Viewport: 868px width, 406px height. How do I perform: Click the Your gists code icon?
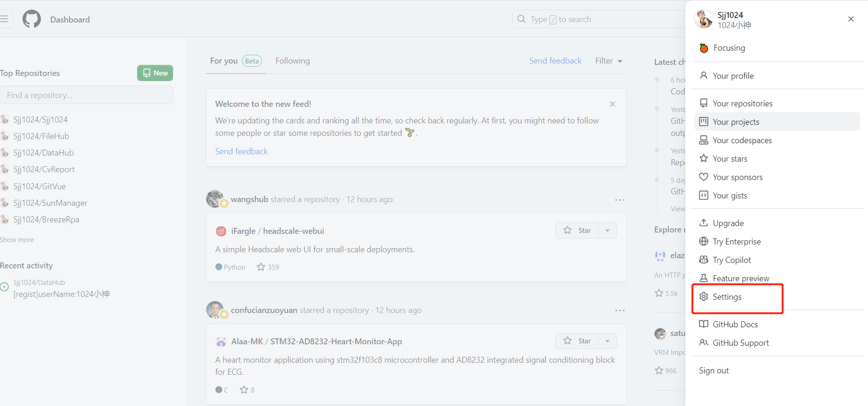704,195
